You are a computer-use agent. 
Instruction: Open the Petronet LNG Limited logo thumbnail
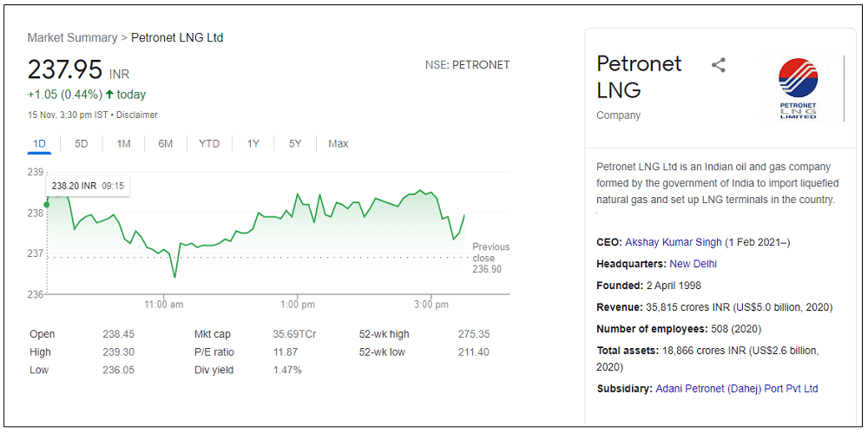798,88
